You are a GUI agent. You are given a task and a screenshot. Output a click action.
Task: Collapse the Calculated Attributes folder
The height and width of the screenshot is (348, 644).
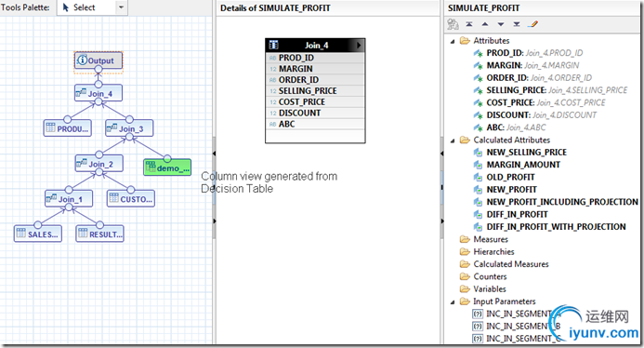[453, 141]
